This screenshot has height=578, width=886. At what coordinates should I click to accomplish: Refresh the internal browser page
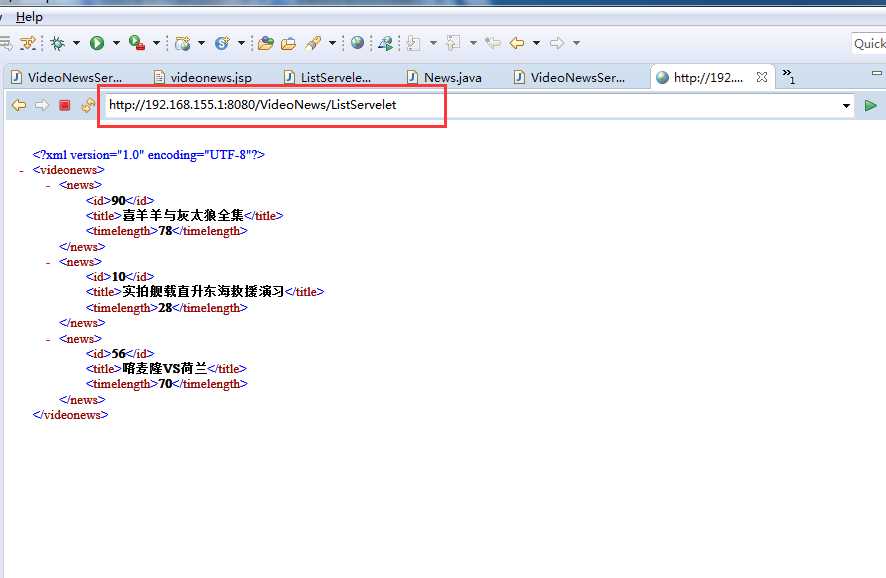pyautogui.click(x=88, y=105)
